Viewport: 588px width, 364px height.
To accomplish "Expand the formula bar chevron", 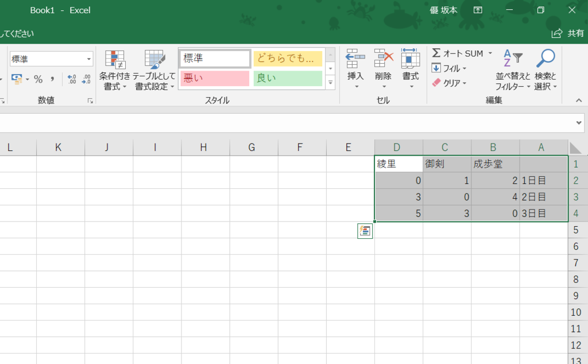I will pyautogui.click(x=579, y=123).
